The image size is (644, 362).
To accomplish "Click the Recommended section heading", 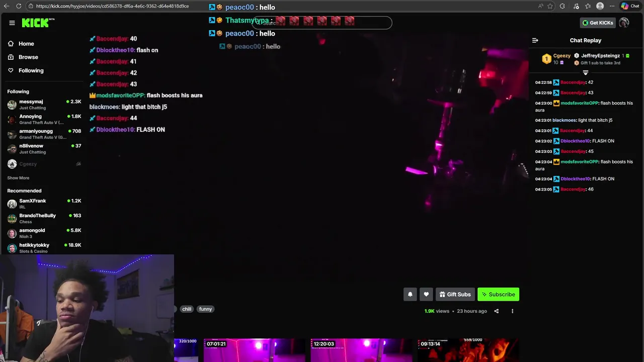I will [24, 191].
